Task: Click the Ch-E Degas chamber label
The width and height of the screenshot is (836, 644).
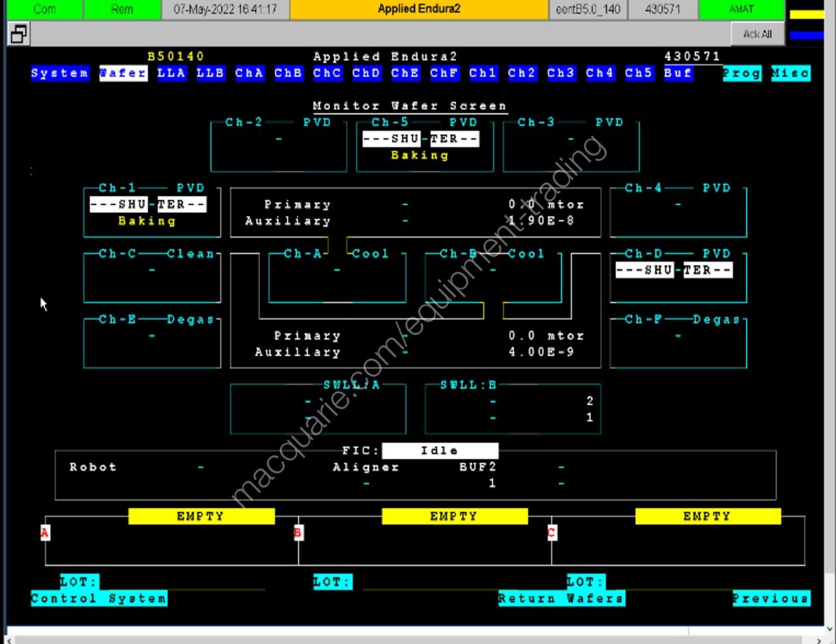Action: [x=157, y=319]
